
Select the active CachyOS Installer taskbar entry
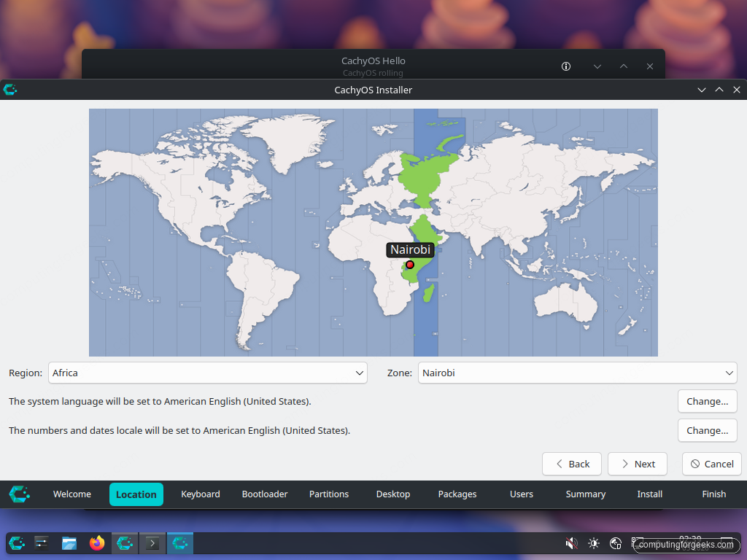180,543
